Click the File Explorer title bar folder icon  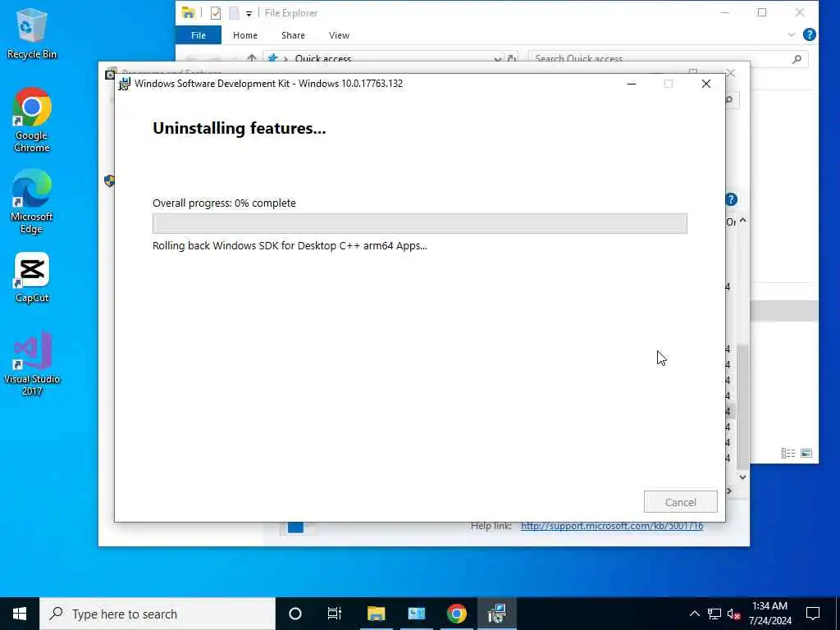tap(189, 13)
